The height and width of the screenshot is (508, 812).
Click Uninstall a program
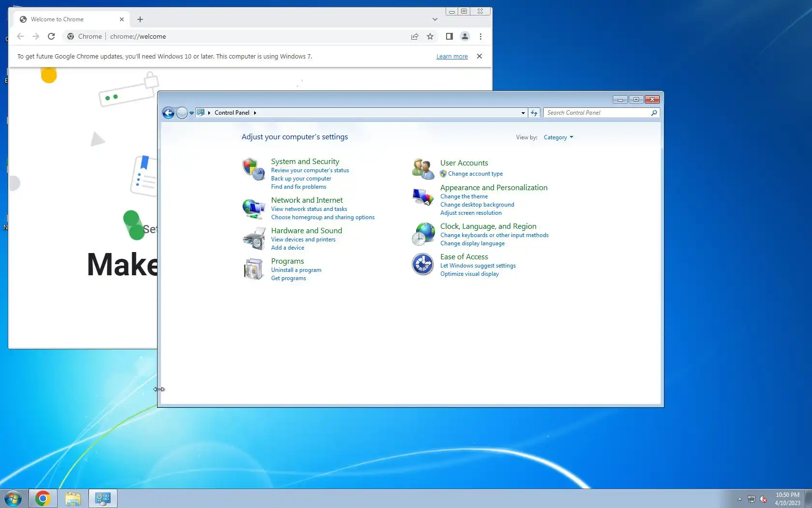point(296,270)
